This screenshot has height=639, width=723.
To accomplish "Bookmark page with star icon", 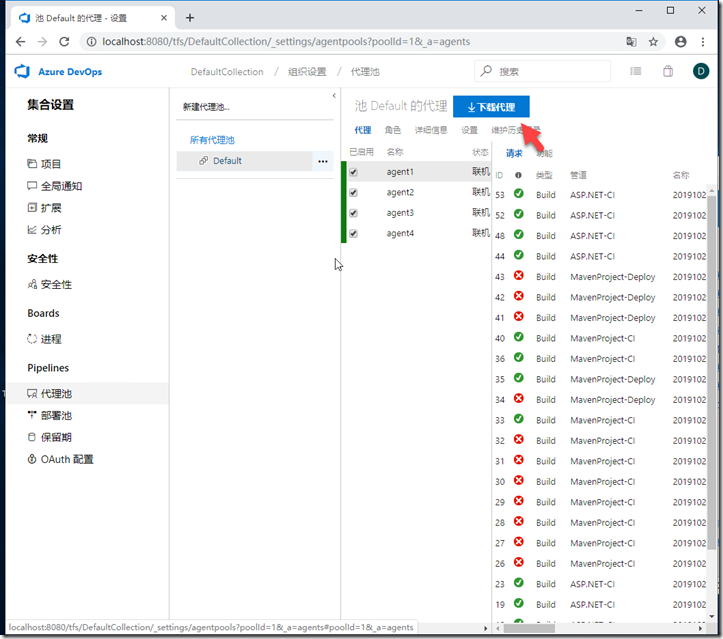I will 653,42.
